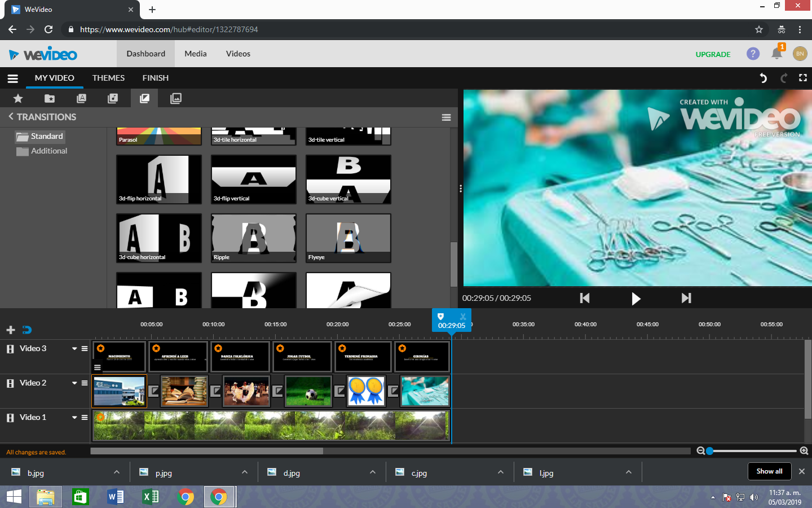
Task: Expand the Video 1 track dropdown
Action: [73, 417]
